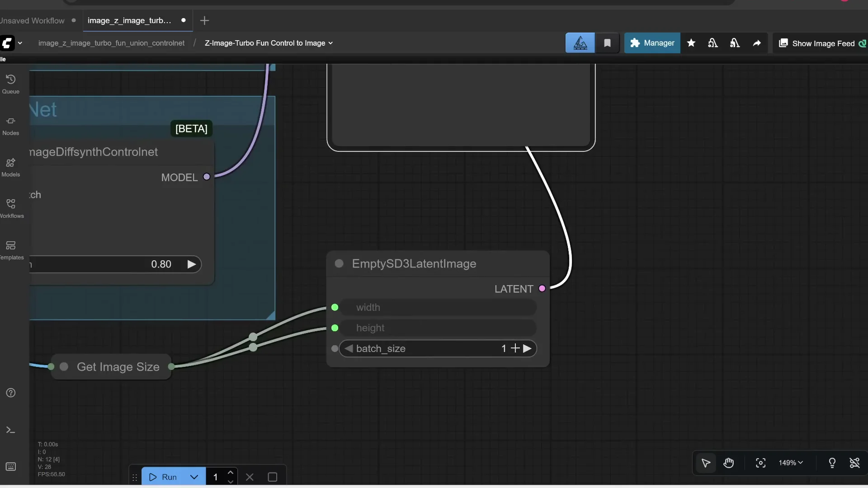
Task: Open the zoom level 149% dropdown
Action: click(x=790, y=463)
